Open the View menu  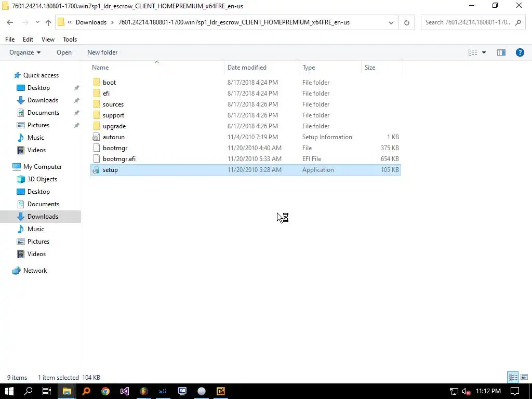click(48, 39)
